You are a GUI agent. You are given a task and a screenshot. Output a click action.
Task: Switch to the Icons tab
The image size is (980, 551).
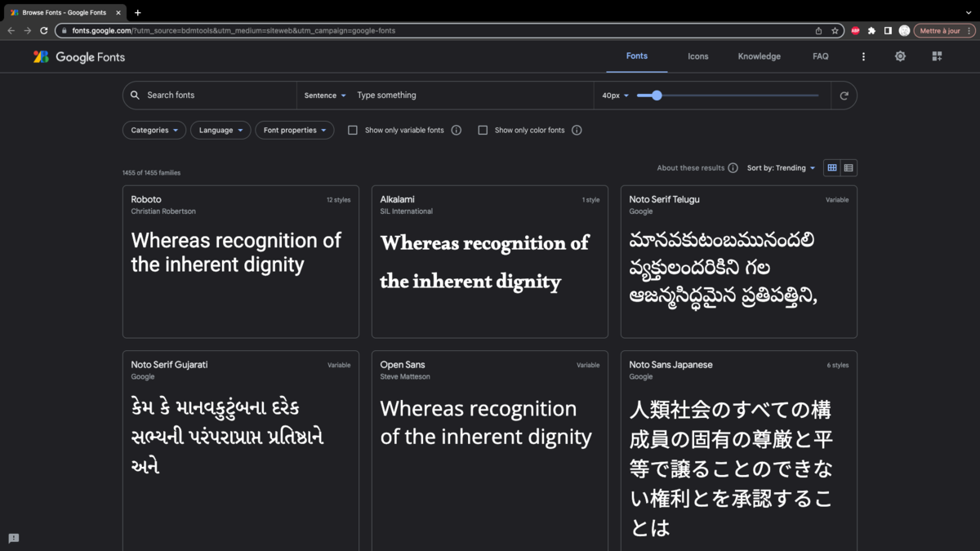coord(698,56)
